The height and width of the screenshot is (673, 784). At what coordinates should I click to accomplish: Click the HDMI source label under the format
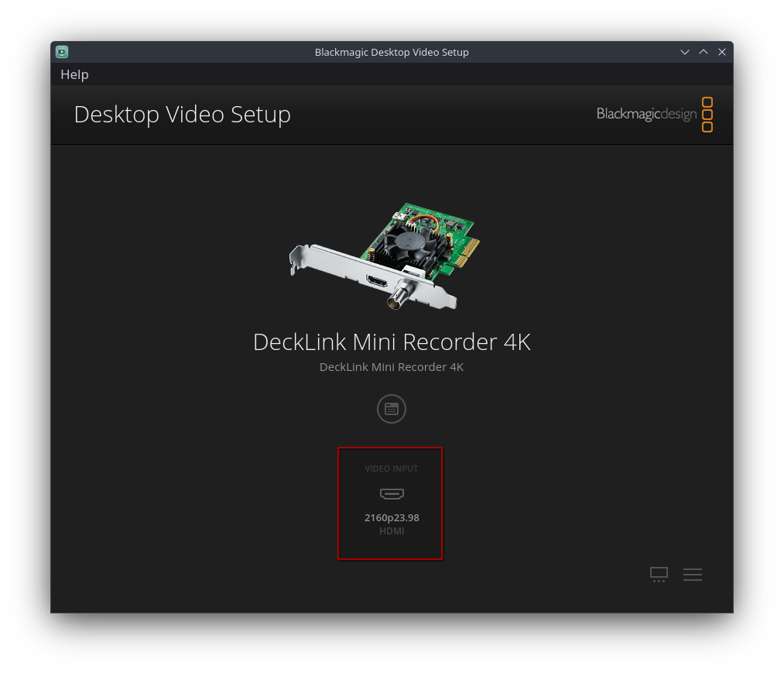391,531
